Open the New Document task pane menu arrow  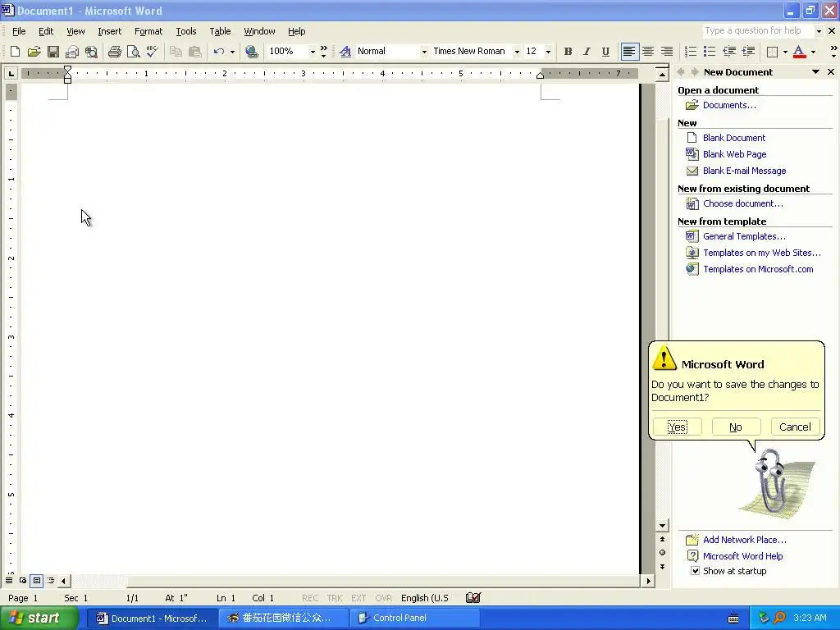click(815, 72)
